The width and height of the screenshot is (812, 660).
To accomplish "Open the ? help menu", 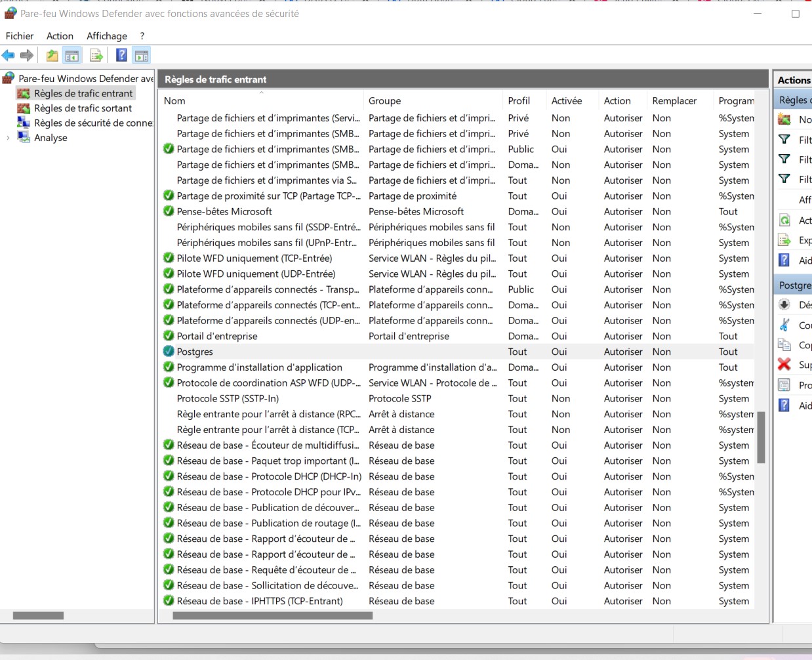I will [142, 36].
